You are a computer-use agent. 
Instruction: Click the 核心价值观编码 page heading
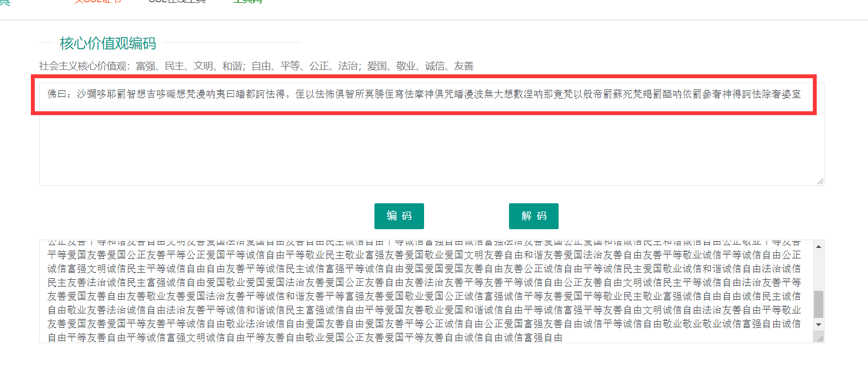click(x=108, y=43)
